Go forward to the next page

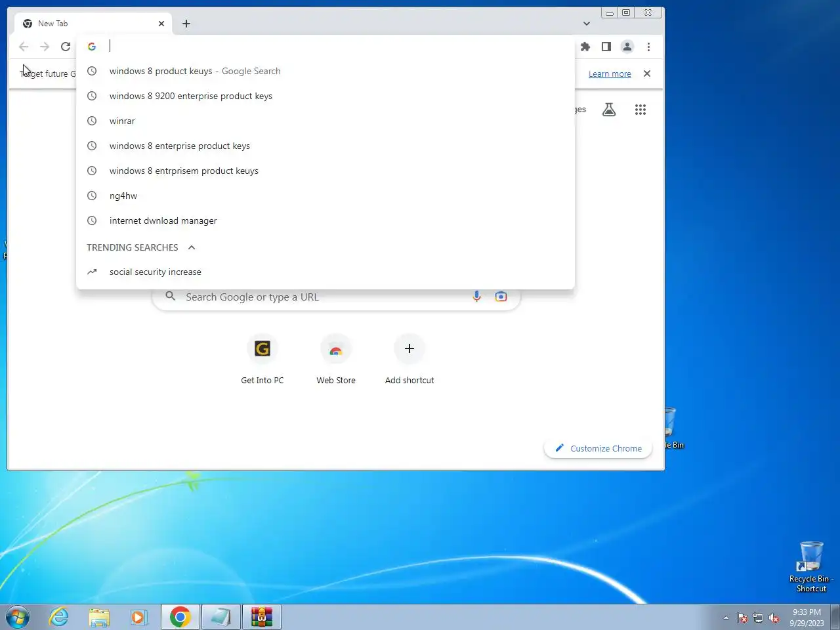coord(45,47)
